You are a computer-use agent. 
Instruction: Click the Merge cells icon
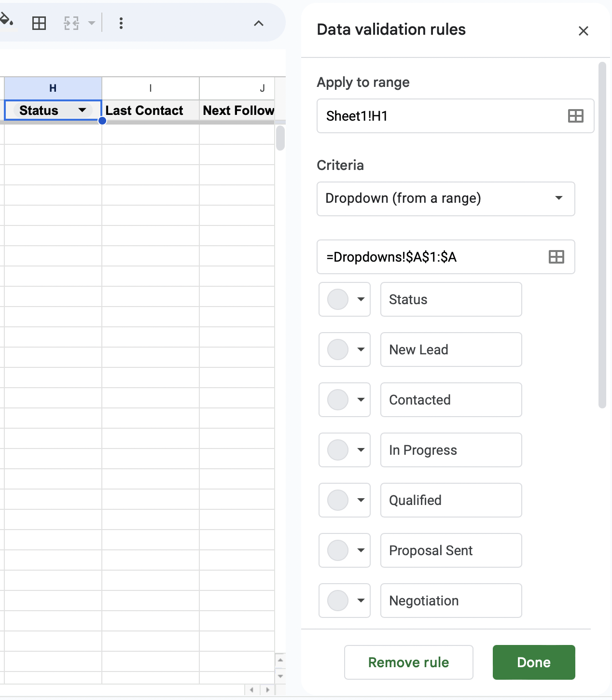click(x=70, y=22)
